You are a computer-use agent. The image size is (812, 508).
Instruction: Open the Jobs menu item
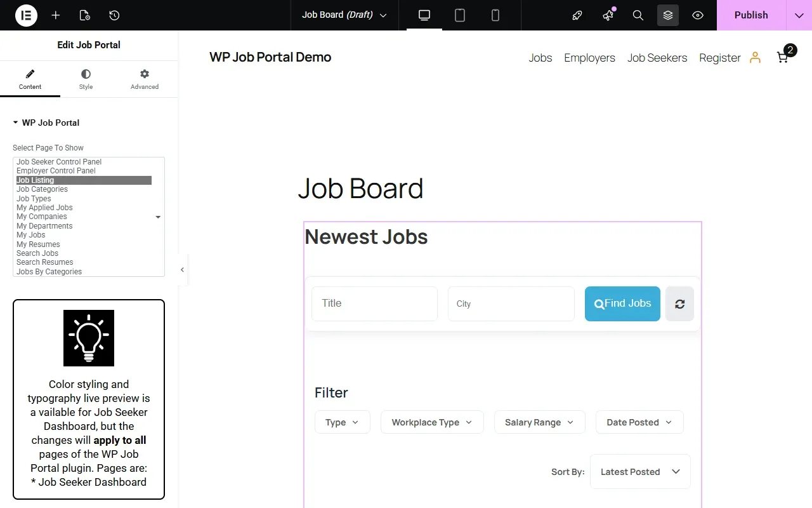540,58
